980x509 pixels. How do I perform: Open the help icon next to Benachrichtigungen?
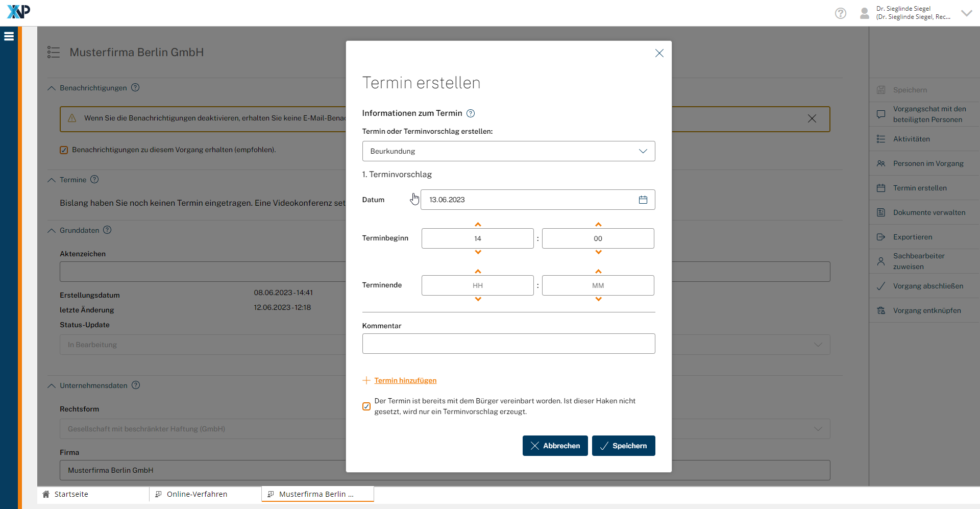[135, 87]
